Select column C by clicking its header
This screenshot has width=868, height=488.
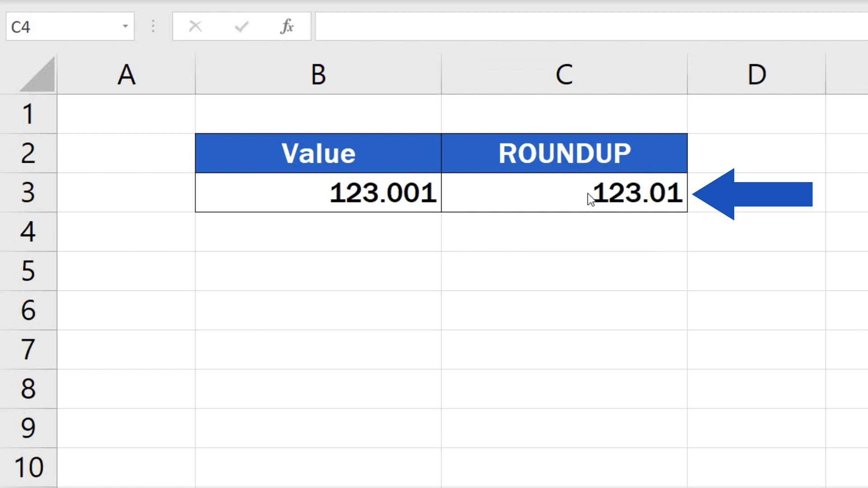563,75
